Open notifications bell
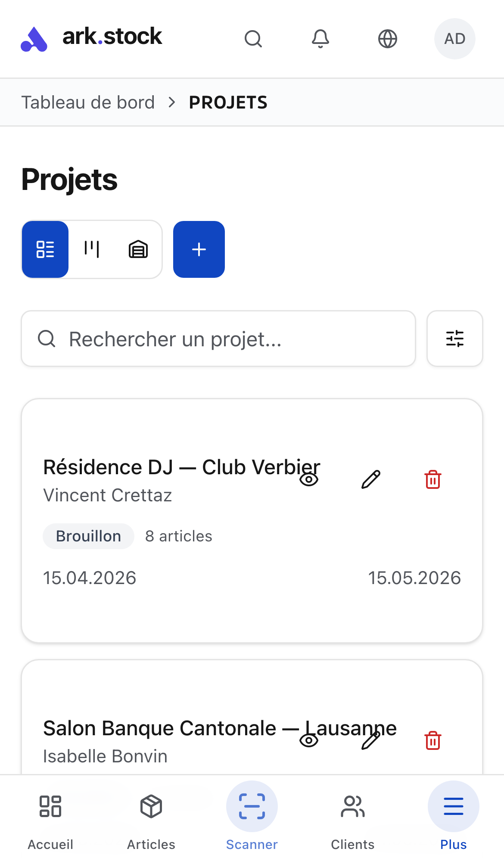The image size is (504, 858). [320, 39]
